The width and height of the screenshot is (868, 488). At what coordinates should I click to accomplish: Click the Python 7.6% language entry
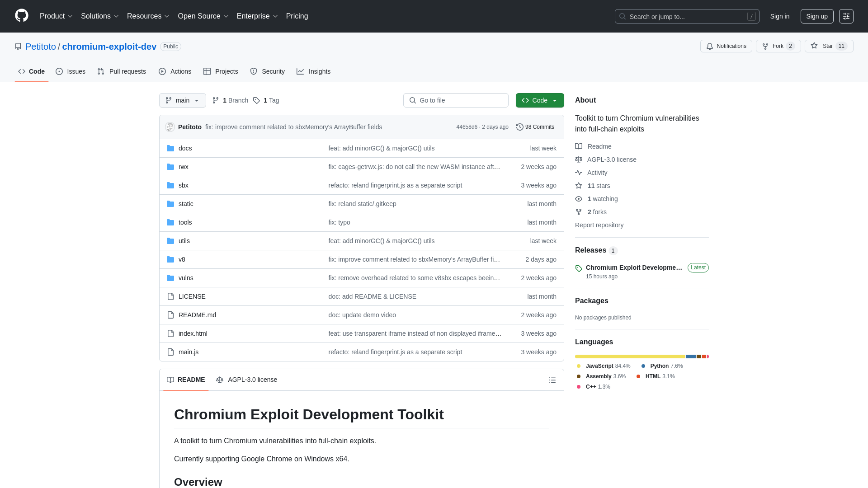[662, 366]
